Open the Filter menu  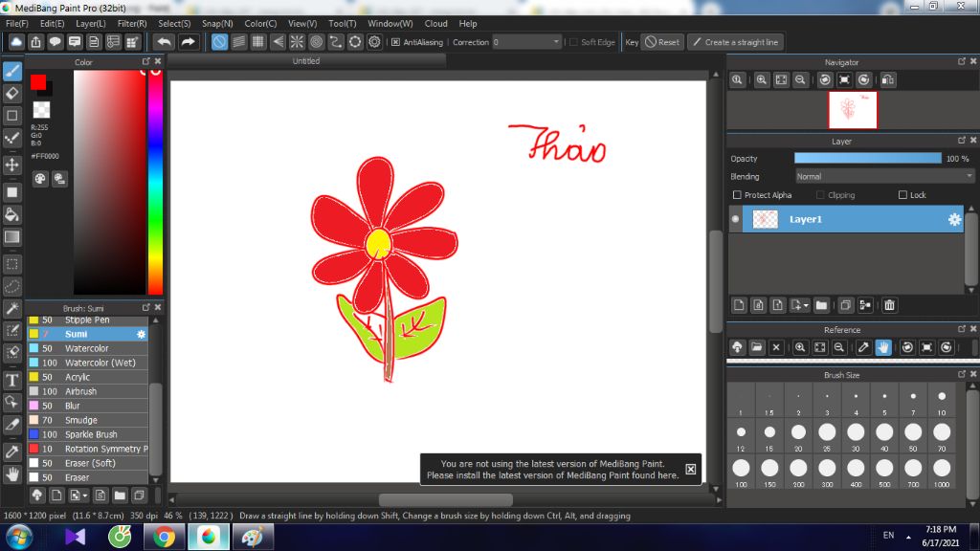pos(132,24)
